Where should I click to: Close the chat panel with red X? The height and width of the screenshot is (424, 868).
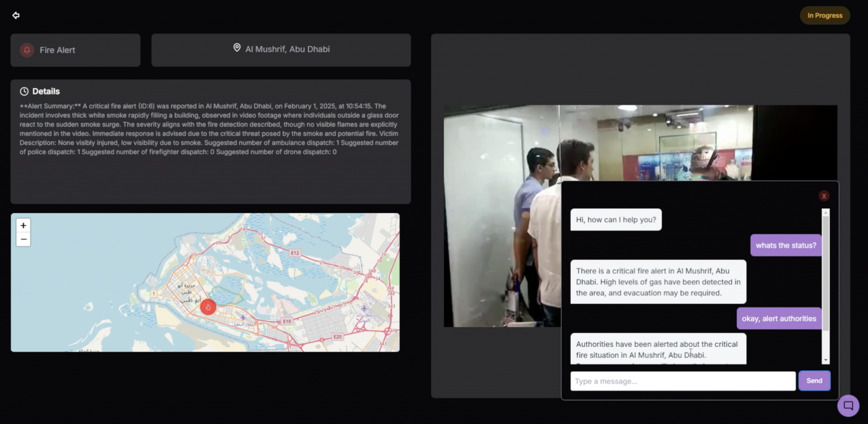coord(823,196)
